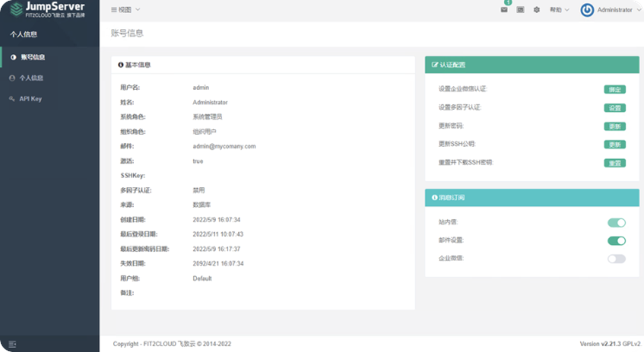
Task: Expand the Administrator user dropdown arrow
Action: point(639,10)
